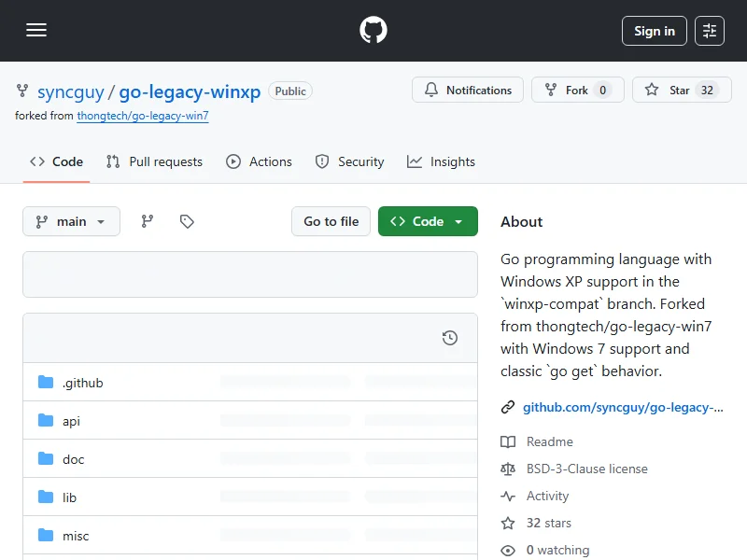Expand the main branch dropdown
Viewport: 747px width, 560px height.
[71, 221]
